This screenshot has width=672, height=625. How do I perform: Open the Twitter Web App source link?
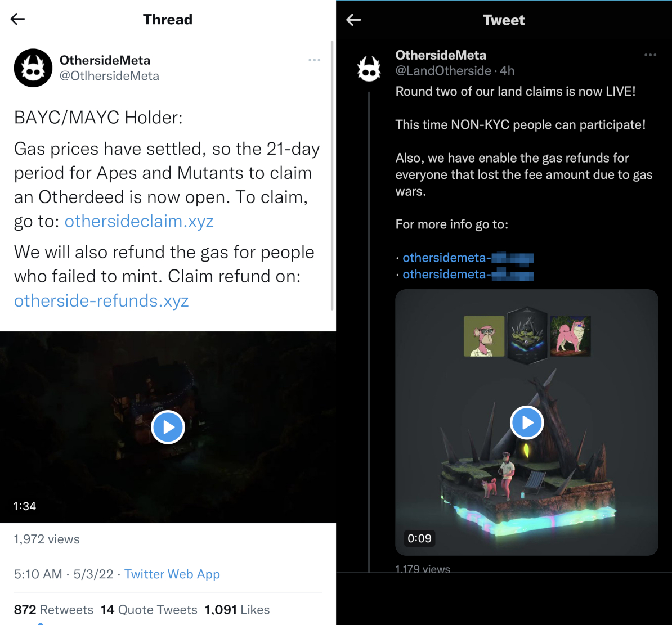[x=172, y=574]
